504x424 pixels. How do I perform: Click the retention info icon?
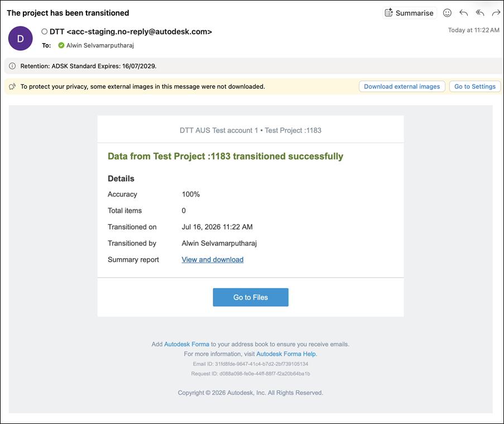click(x=12, y=66)
